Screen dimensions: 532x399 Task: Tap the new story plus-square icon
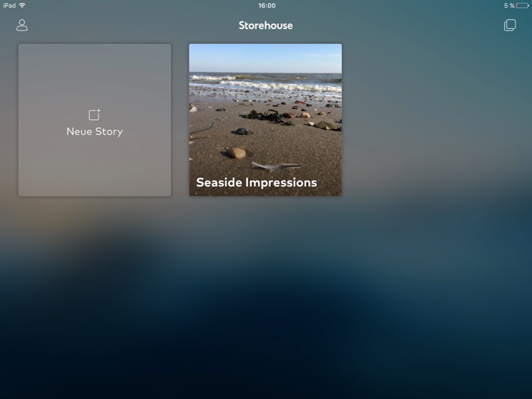pos(94,114)
